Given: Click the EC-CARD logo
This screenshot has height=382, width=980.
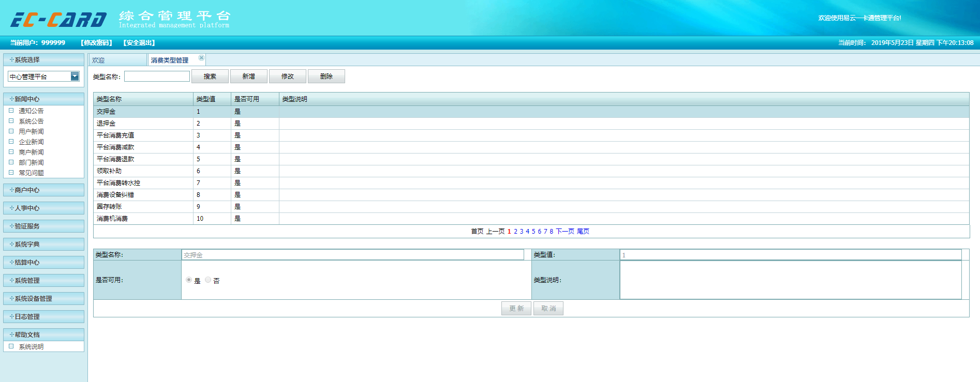Looking at the screenshot, I should coord(58,20).
